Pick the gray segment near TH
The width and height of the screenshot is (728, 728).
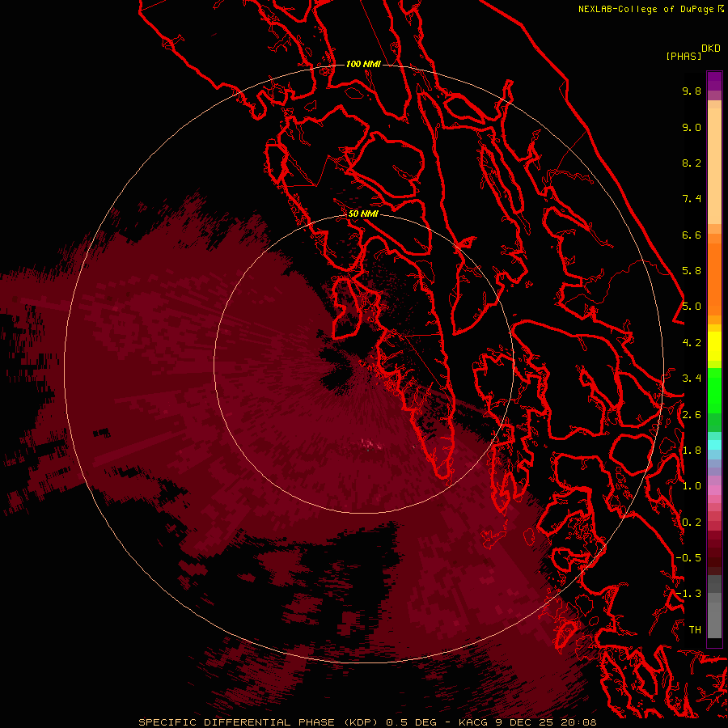pos(714,620)
